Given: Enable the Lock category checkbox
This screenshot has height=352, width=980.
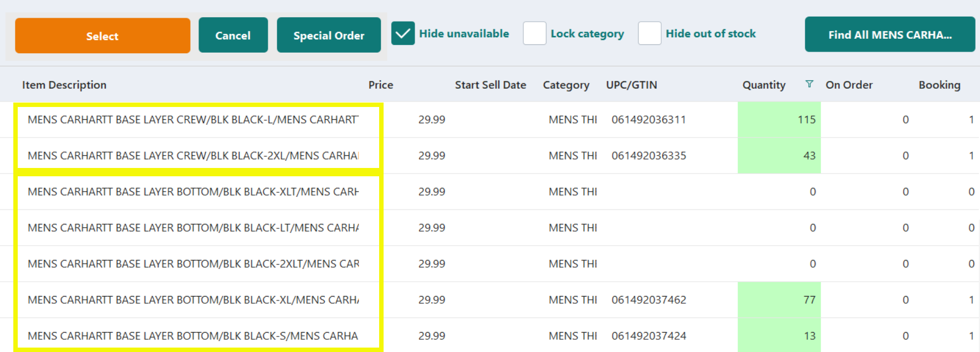Looking at the screenshot, I should pyautogui.click(x=534, y=34).
